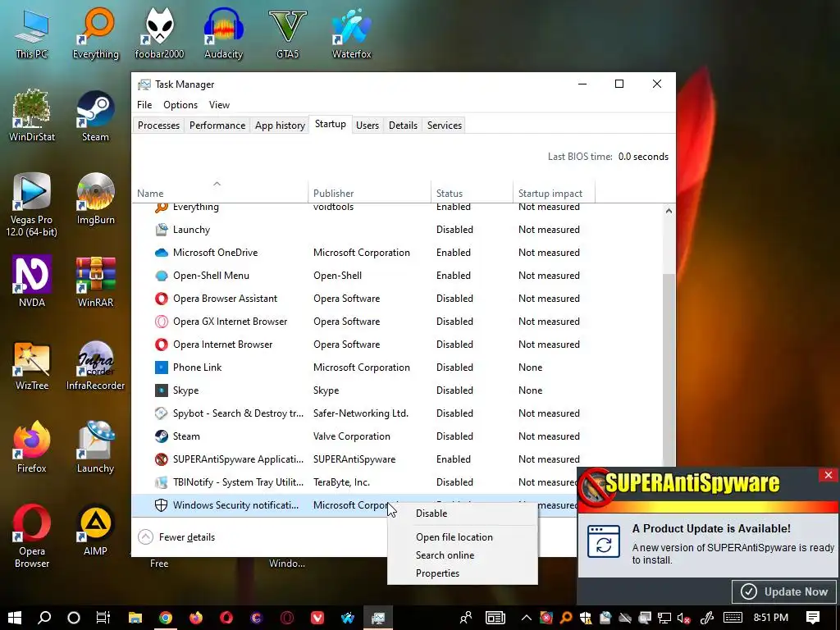The width and height of the screenshot is (840, 630).
Task: Click the WinDirStat desktop icon
Action: coord(32,116)
